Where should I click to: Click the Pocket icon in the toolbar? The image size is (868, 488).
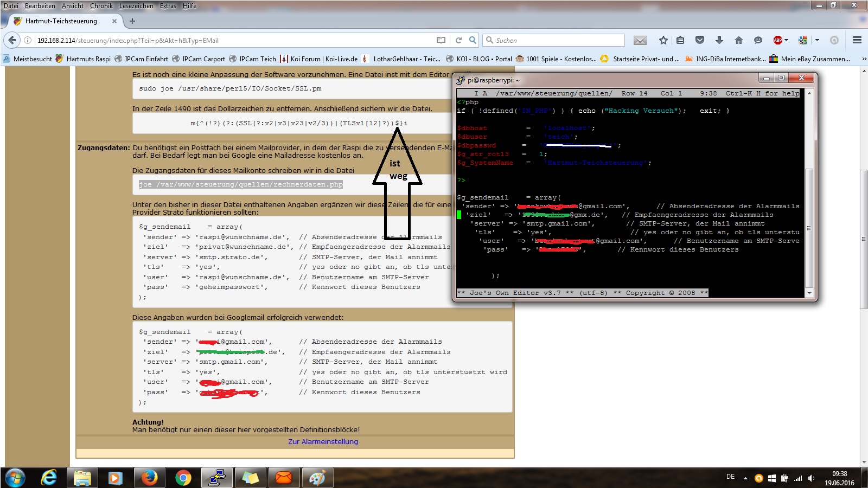pos(700,40)
